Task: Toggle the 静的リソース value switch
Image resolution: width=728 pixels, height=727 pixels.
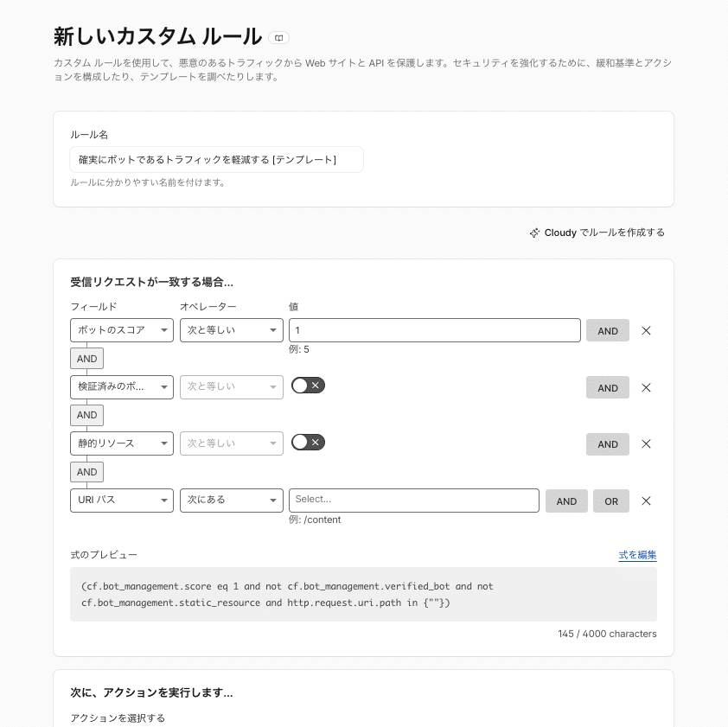Action: point(308,442)
